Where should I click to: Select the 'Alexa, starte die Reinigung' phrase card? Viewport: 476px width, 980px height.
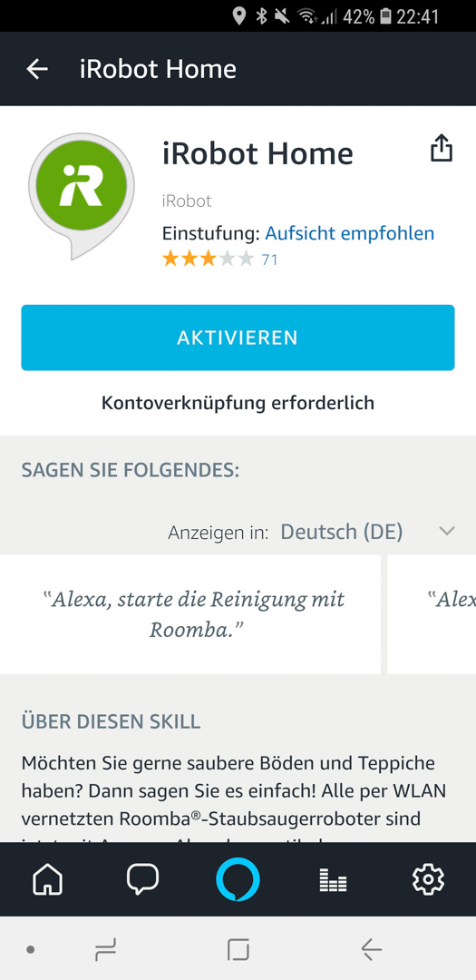point(189,614)
